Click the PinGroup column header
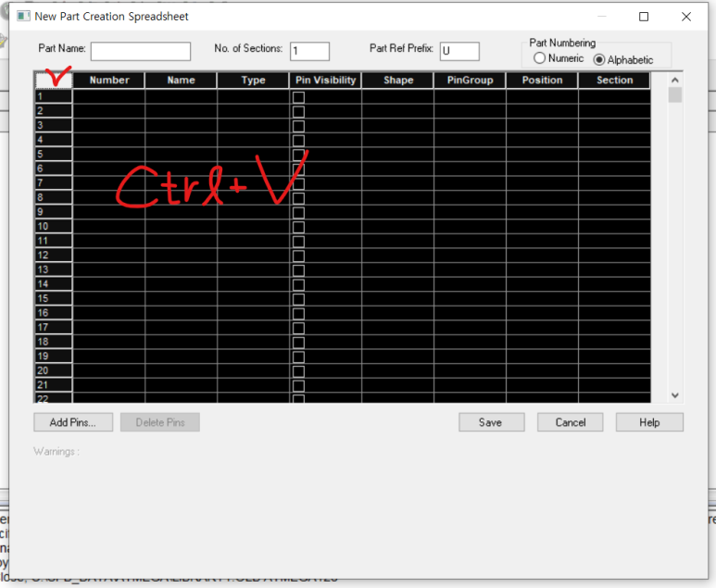The width and height of the screenshot is (716, 588). (470, 81)
